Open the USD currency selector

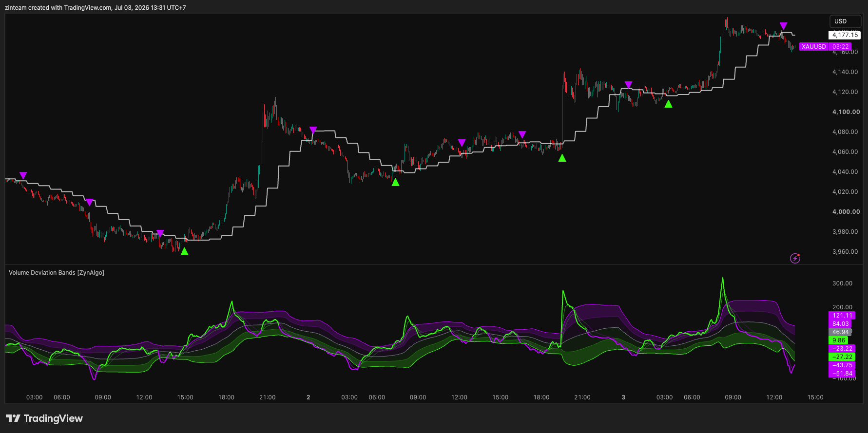click(845, 21)
